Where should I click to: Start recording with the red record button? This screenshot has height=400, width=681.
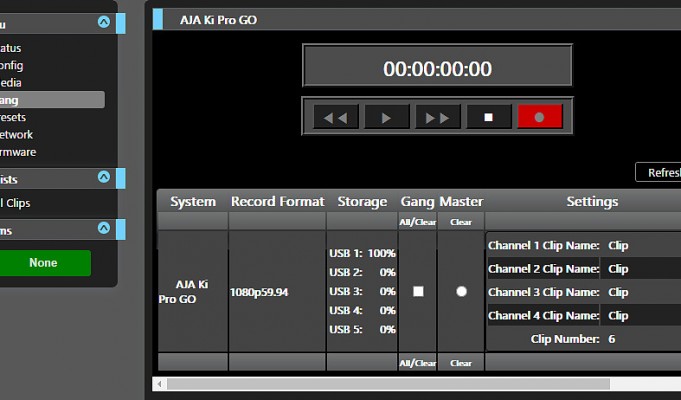pos(540,116)
